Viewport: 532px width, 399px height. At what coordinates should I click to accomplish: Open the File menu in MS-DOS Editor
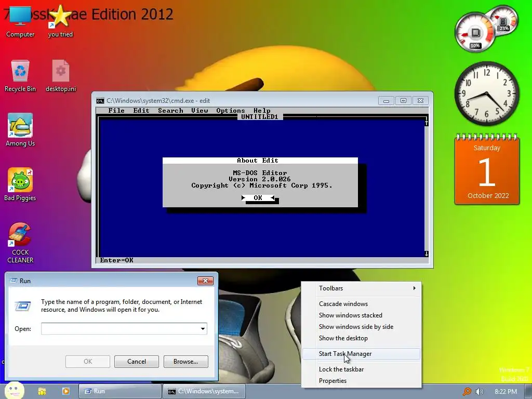pos(116,111)
